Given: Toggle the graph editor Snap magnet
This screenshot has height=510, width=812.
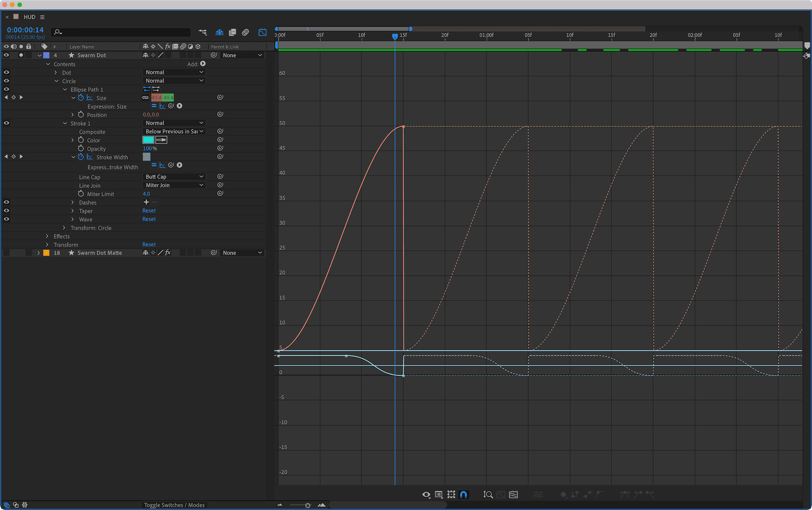Looking at the screenshot, I should point(464,495).
